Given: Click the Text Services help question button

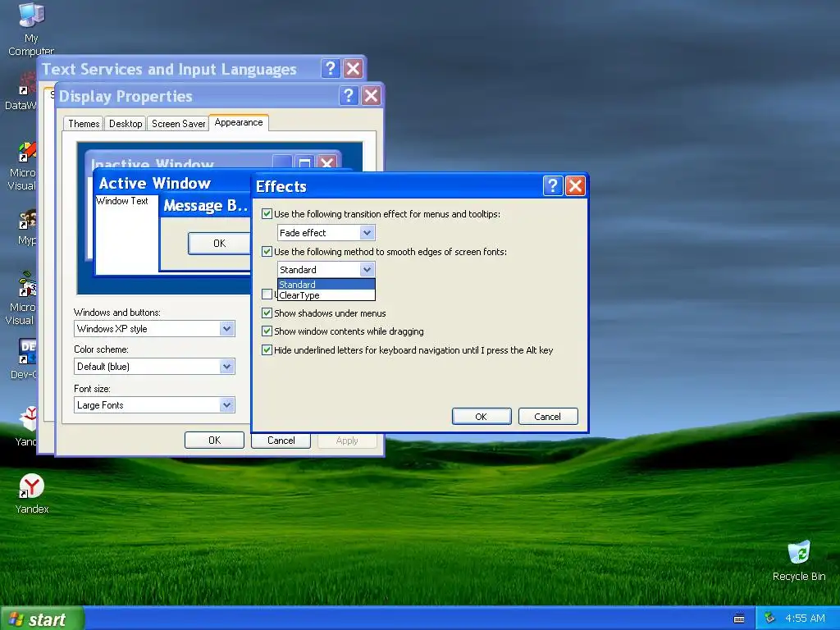Looking at the screenshot, I should 331,69.
